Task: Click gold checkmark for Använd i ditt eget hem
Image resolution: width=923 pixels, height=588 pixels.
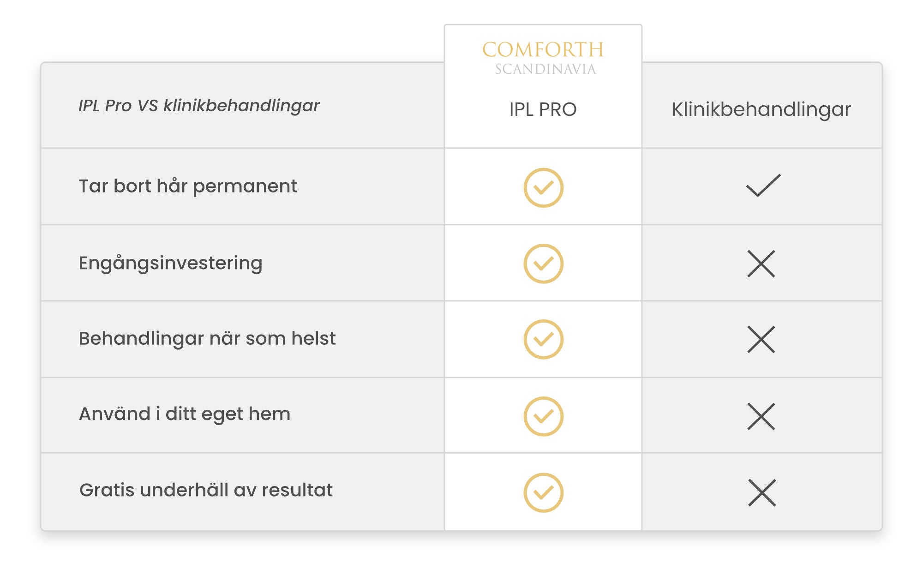Action: click(x=543, y=416)
